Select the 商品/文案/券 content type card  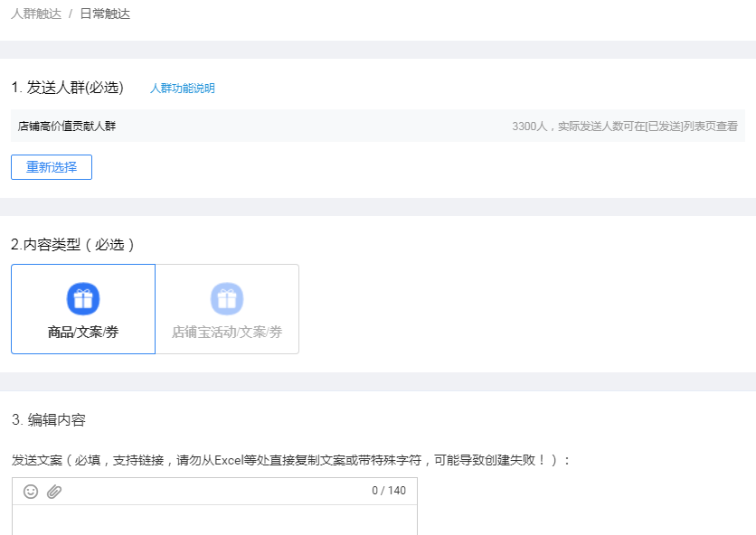(83, 309)
